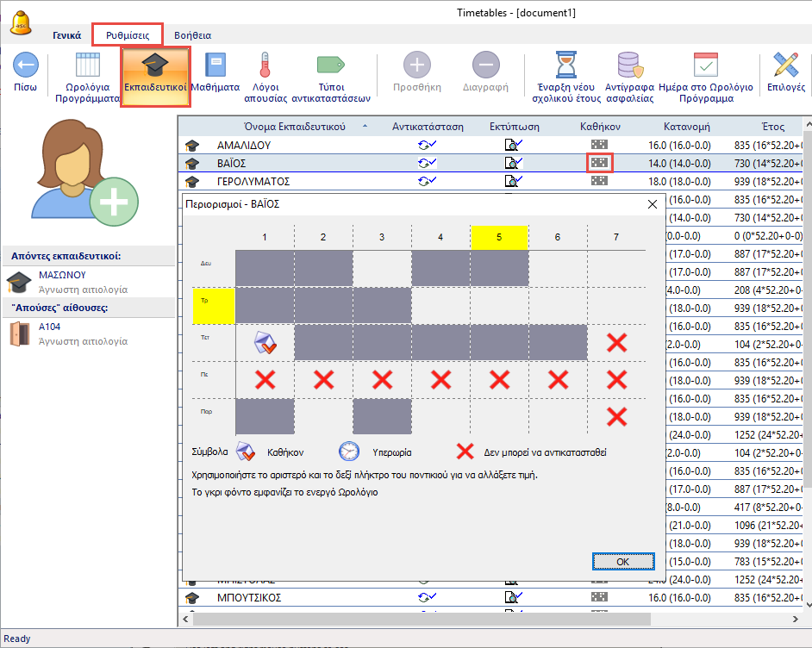Open the duty icon for ΓΕΡΟΛΥΜΑΤΟΣ
Image resolution: width=812 pixels, height=648 pixels.
tap(599, 181)
